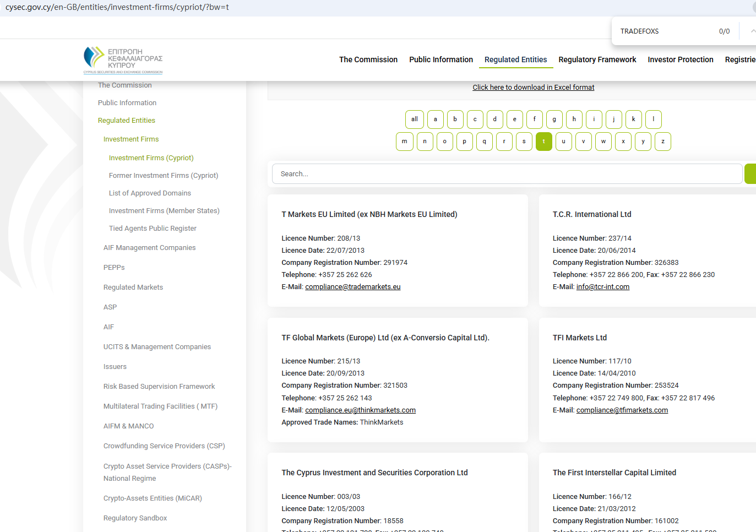This screenshot has width=756, height=532.
Task: Filter entities by letter 'a'
Action: 435,120
